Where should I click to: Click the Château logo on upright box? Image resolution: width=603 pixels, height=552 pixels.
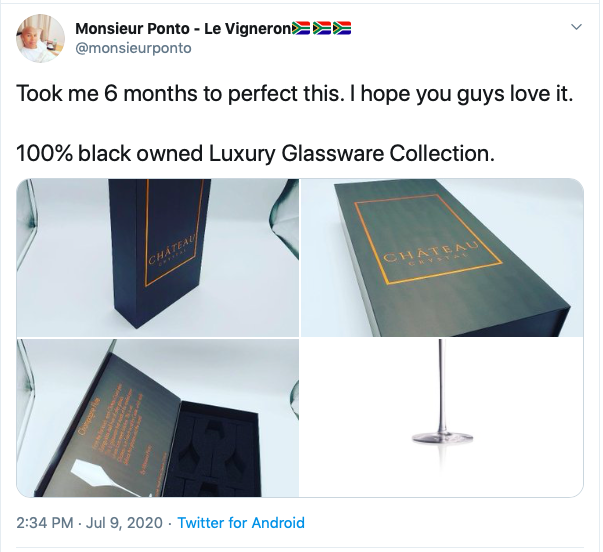(x=173, y=249)
